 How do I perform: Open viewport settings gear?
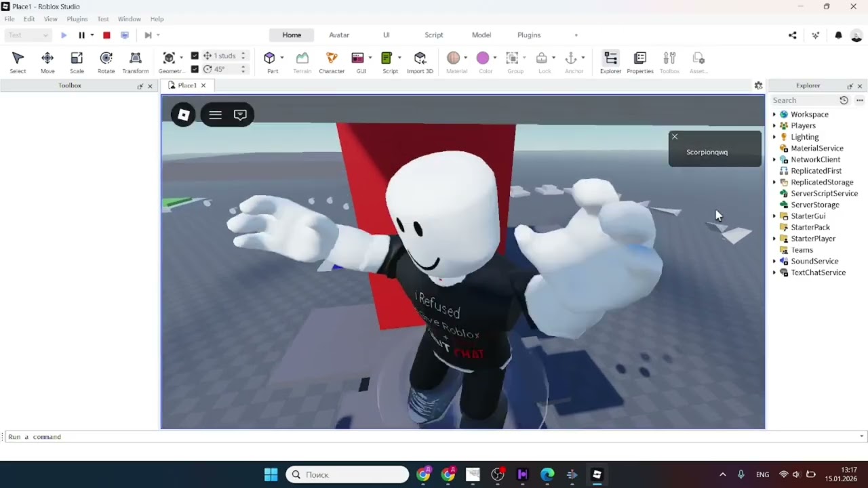click(x=758, y=85)
